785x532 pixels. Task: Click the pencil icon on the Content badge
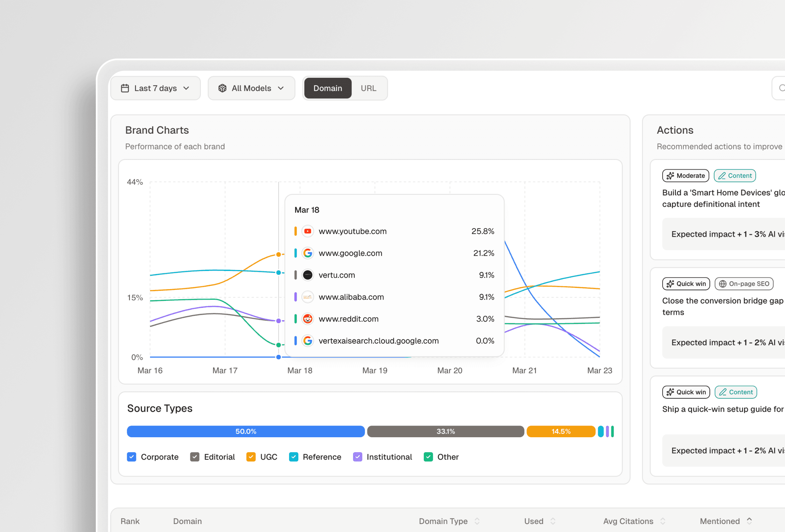722,176
